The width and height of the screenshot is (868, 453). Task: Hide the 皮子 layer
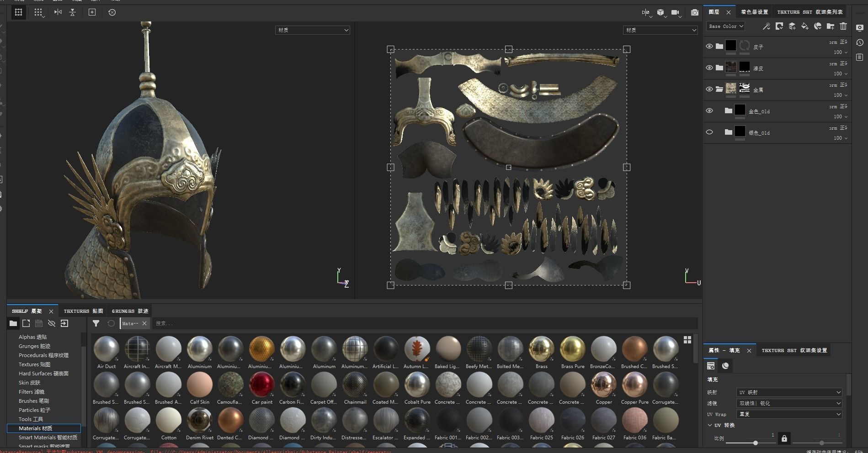tap(709, 46)
